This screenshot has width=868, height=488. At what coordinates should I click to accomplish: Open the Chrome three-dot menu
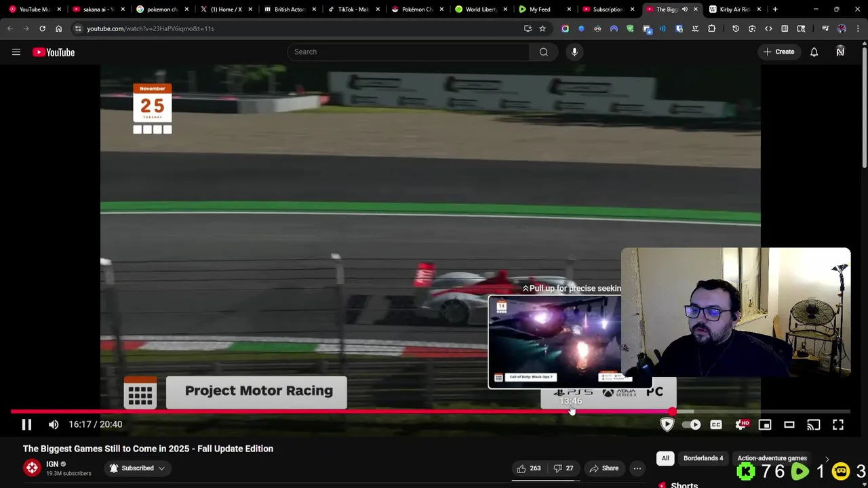(x=858, y=28)
